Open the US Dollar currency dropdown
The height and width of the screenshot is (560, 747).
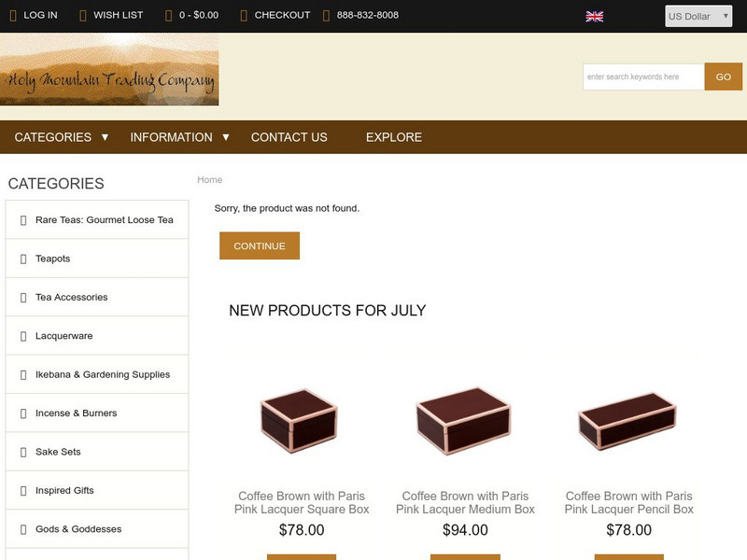click(698, 16)
